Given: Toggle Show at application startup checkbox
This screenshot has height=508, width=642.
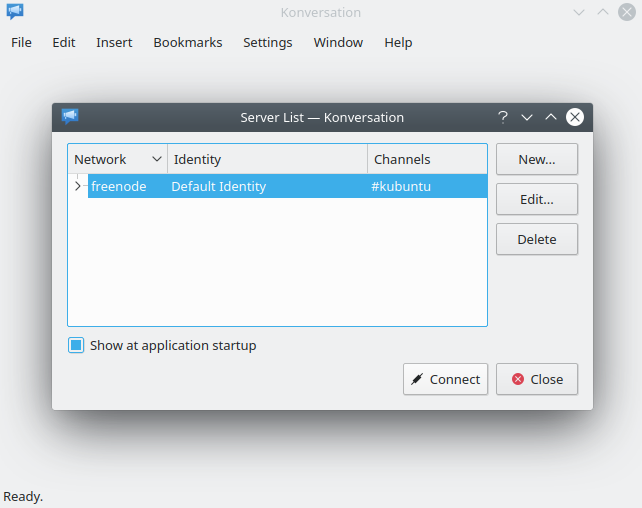Looking at the screenshot, I should click(x=76, y=346).
